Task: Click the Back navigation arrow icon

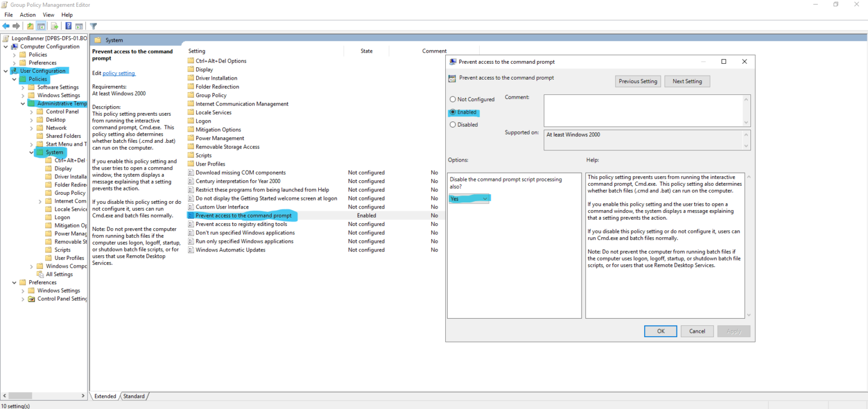Action: (6, 25)
